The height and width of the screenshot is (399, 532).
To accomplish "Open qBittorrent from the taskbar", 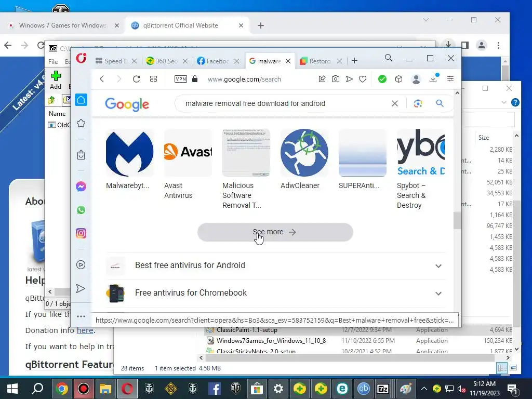I will click(363, 389).
